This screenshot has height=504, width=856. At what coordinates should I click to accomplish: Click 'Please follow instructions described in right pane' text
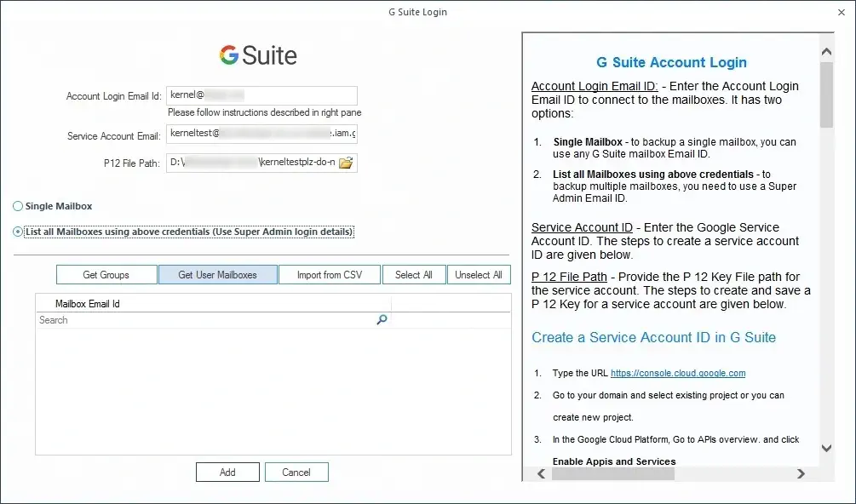coord(264,112)
